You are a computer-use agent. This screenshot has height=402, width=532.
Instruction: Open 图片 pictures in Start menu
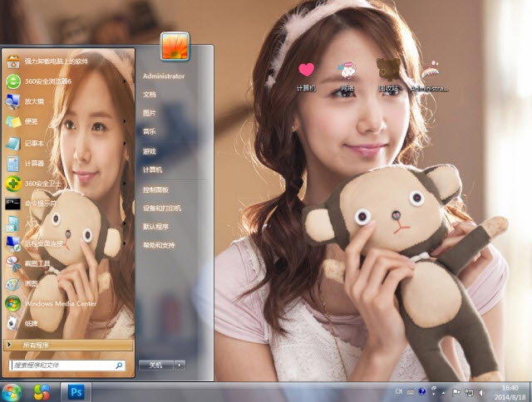point(150,113)
